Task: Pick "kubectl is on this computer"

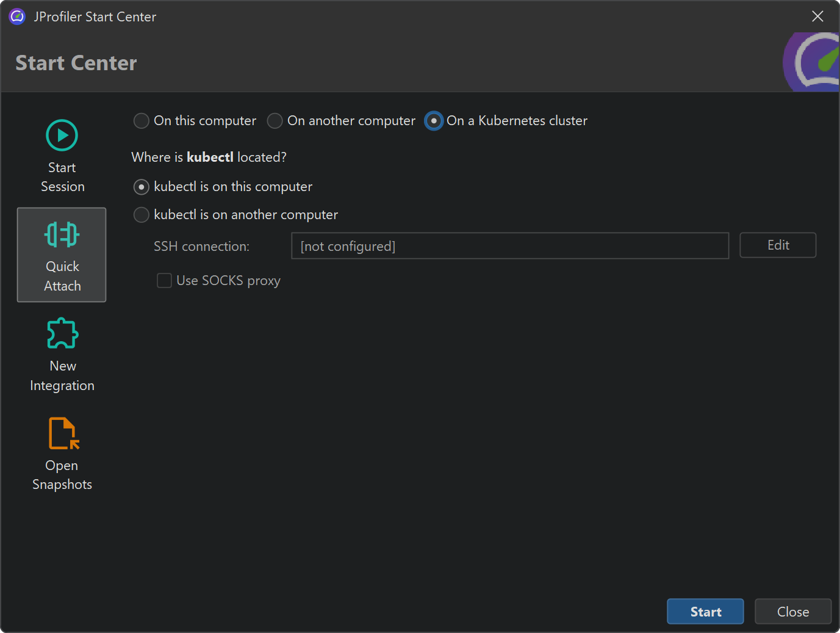Action: [142, 187]
